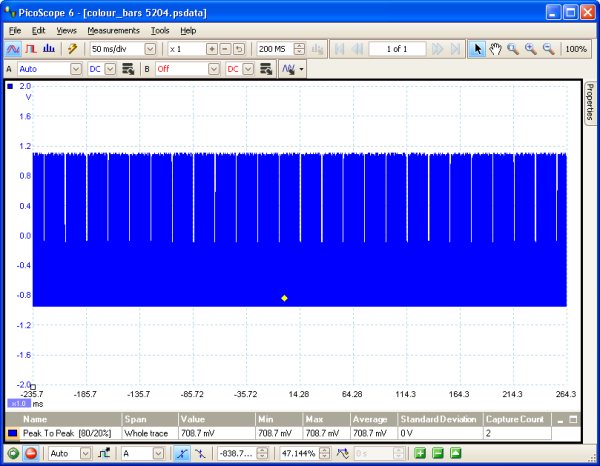Click the red Stop capture button
600x466 pixels.
coord(31,454)
